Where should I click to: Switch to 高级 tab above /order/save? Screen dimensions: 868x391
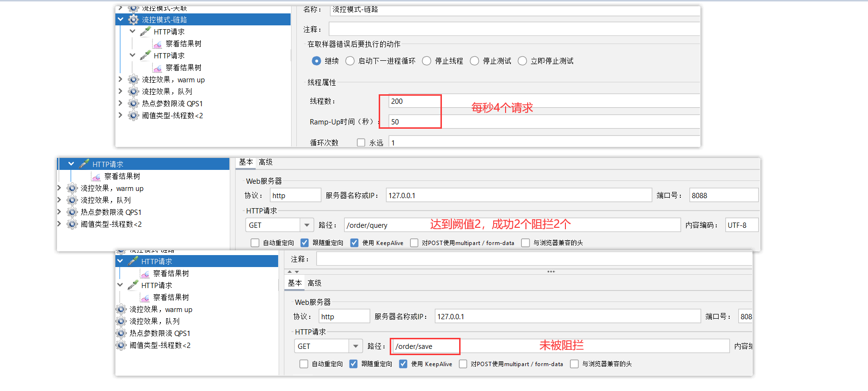315,283
